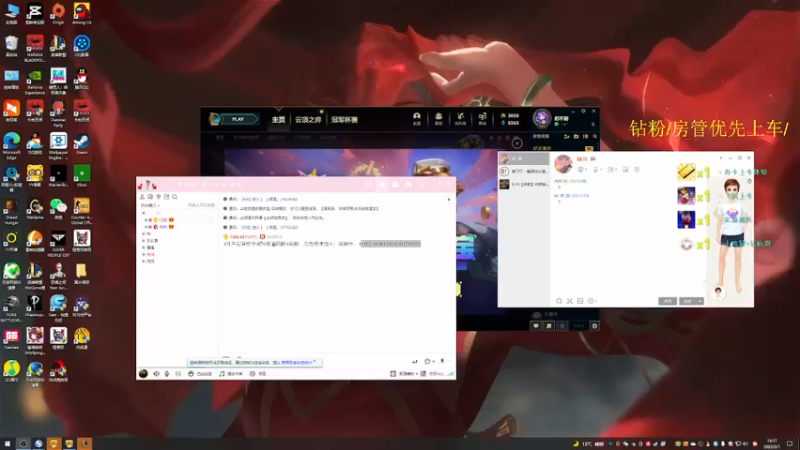Open the 主页 tab in League client
Image resolution: width=800 pixels, height=450 pixels.
278,119
